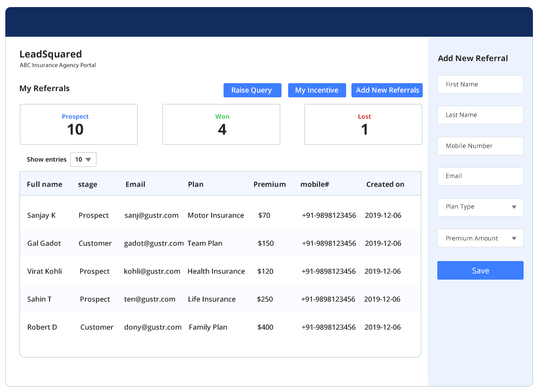The height and width of the screenshot is (392, 540).
Task: Click the Raise Query button
Action: [x=252, y=90]
